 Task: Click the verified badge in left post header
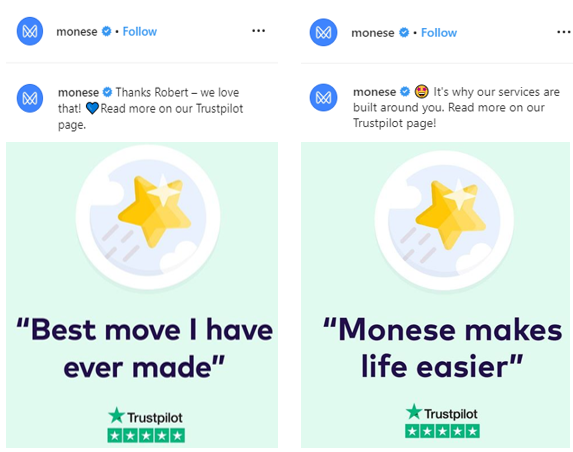pyautogui.click(x=106, y=31)
